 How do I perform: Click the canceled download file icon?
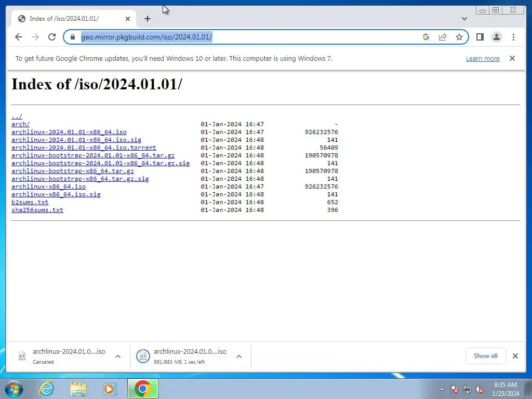point(22,356)
